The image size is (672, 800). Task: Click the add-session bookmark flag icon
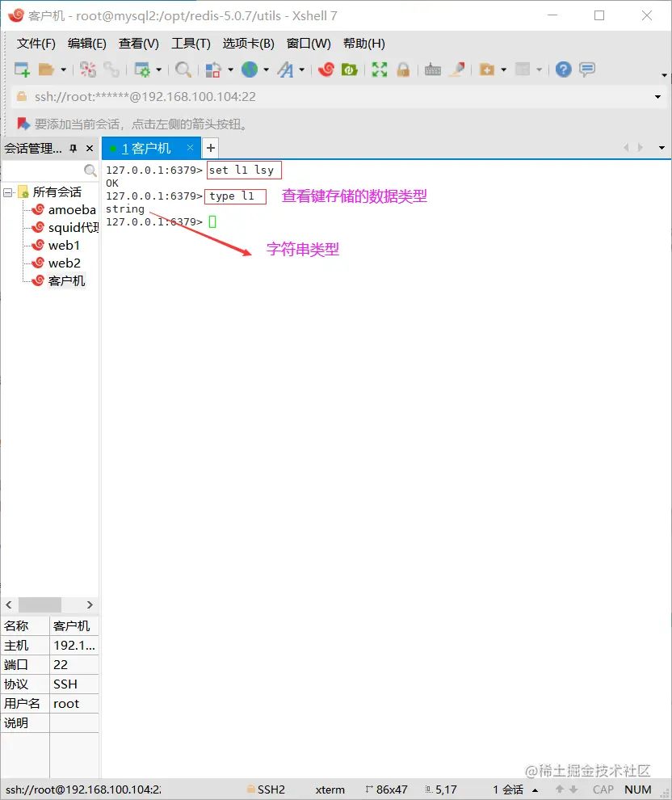tap(23, 124)
